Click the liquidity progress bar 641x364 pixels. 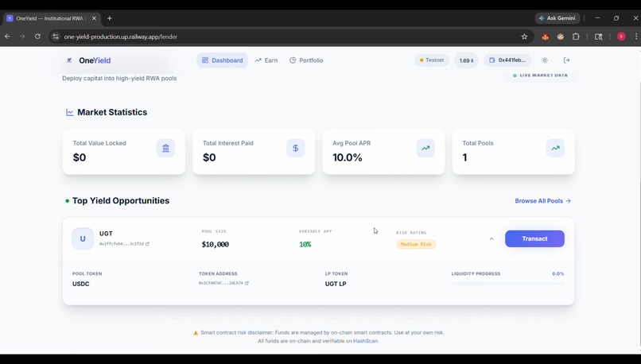(x=507, y=284)
